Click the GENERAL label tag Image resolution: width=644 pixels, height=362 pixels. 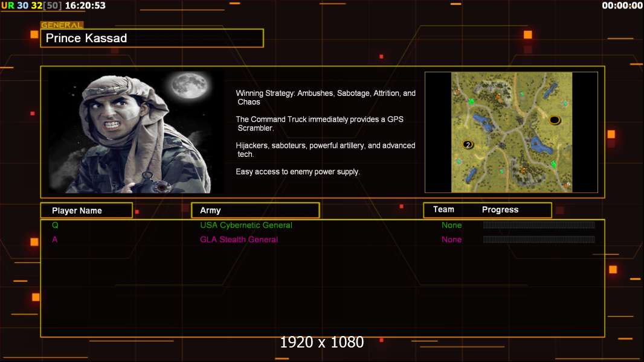click(62, 25)
